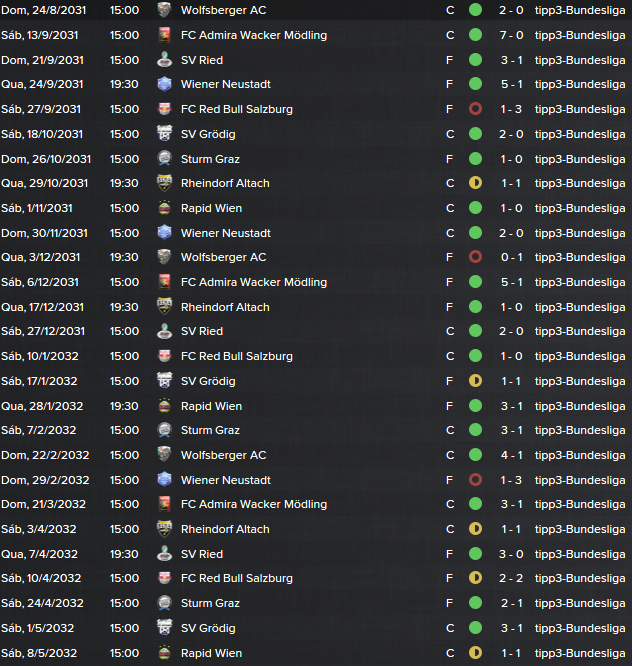632x666 pixels.
Task: Click FC Admira Wacker Mödling crest on 13/9/2031
Action: pyautogui.click(x=164, y=35)
